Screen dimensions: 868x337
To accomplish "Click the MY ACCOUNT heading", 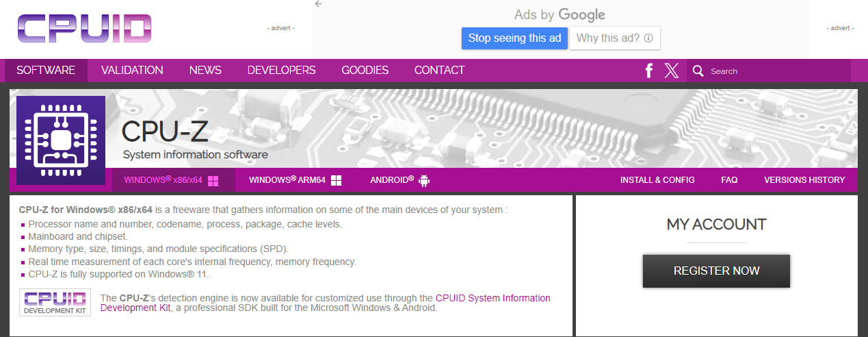I will (716, 224).
